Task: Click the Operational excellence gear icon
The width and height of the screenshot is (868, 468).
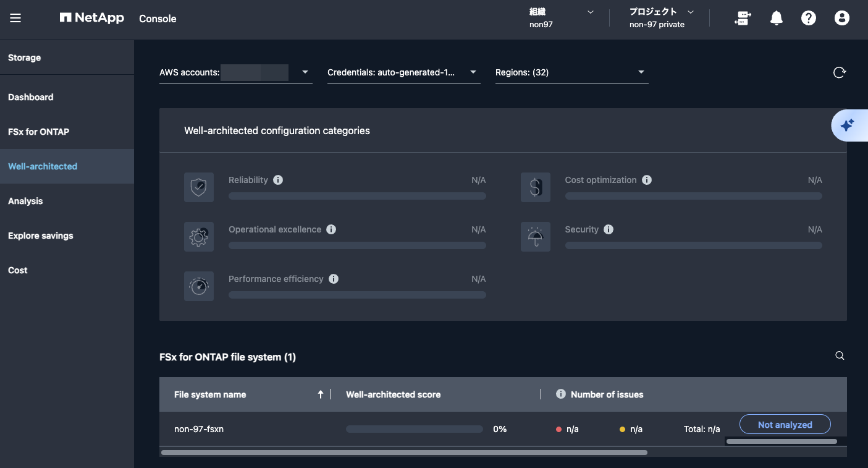Action: tap(199, 237)
